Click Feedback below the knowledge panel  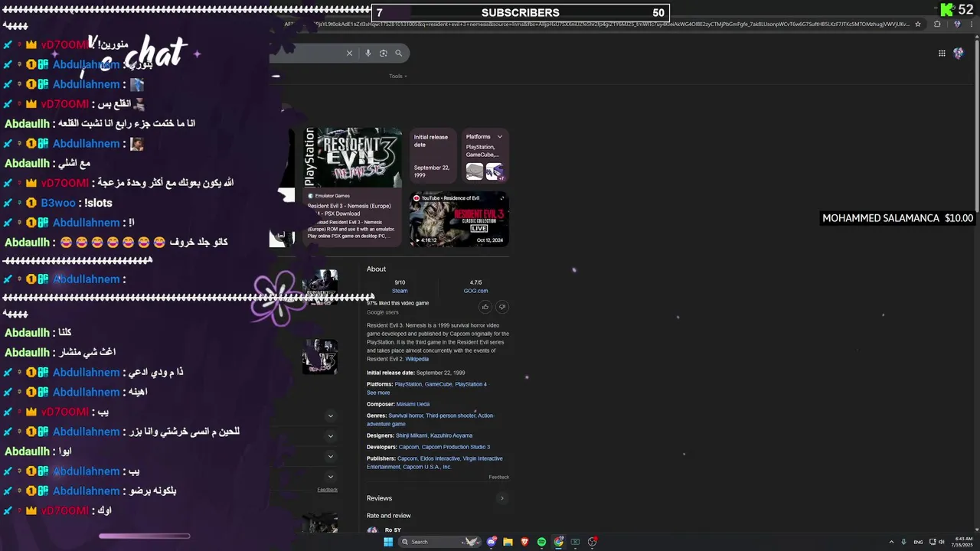tap(499, 477)
